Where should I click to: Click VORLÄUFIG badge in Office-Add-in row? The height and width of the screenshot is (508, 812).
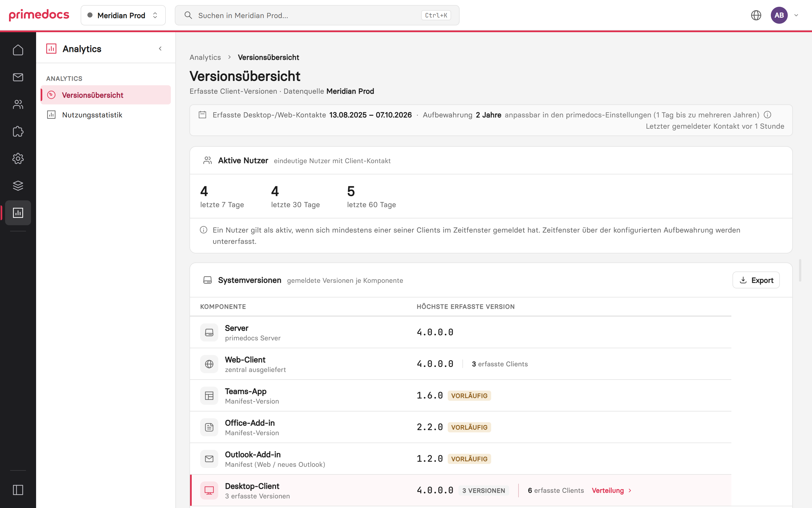pos(469,427)
